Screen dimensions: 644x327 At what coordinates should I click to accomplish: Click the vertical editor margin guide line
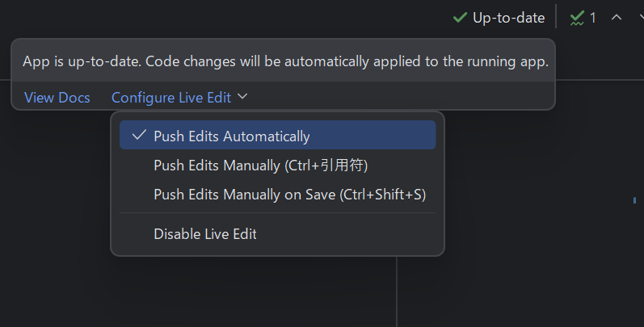[x=397, y=291]
